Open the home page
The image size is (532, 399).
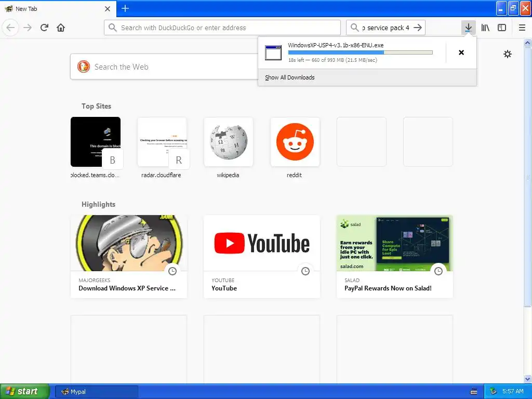61,28
